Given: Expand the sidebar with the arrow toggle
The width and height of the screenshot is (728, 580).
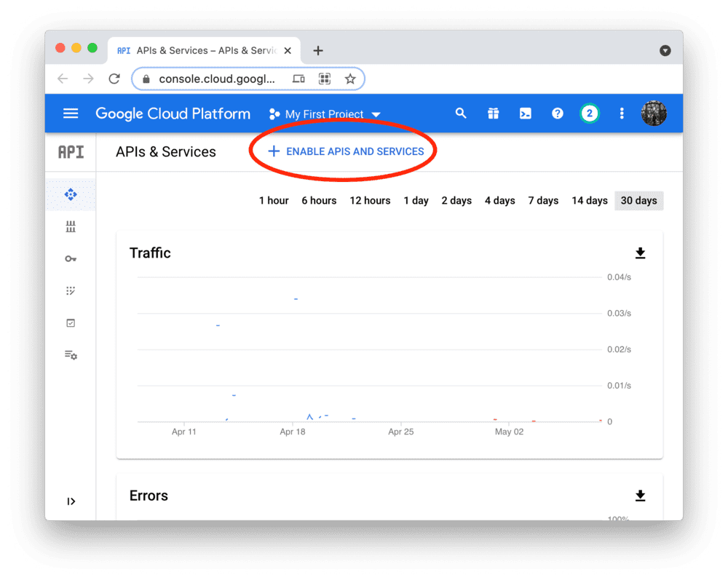Looking at the screenshot, I should tap(71, 501).
